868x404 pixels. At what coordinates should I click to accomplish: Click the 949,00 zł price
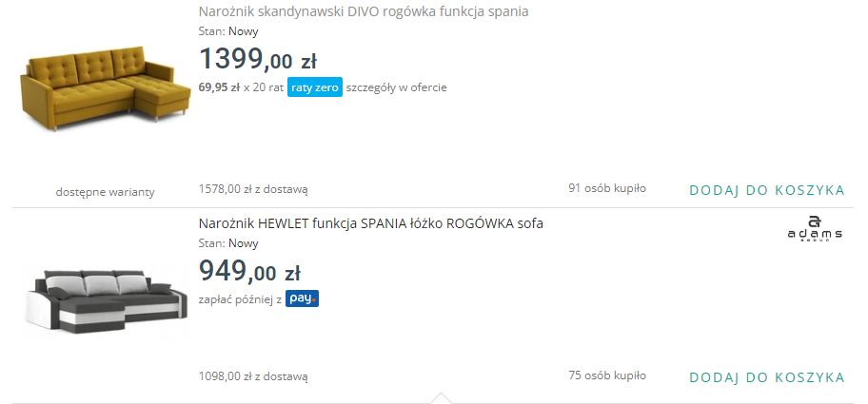coord(249,271)
